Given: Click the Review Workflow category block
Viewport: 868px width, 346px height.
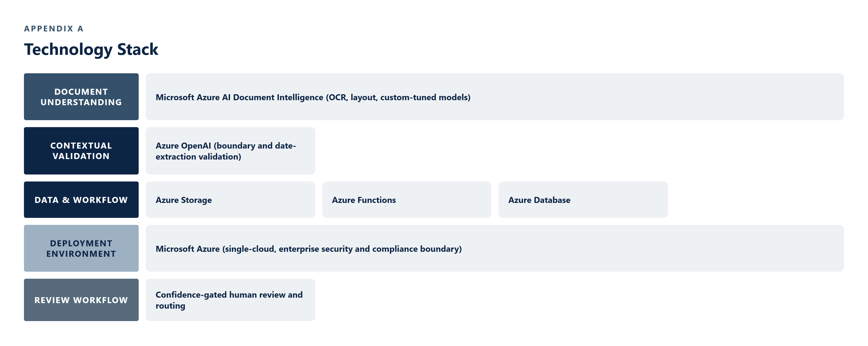Looking at the screenshot, I should point(81,300).
